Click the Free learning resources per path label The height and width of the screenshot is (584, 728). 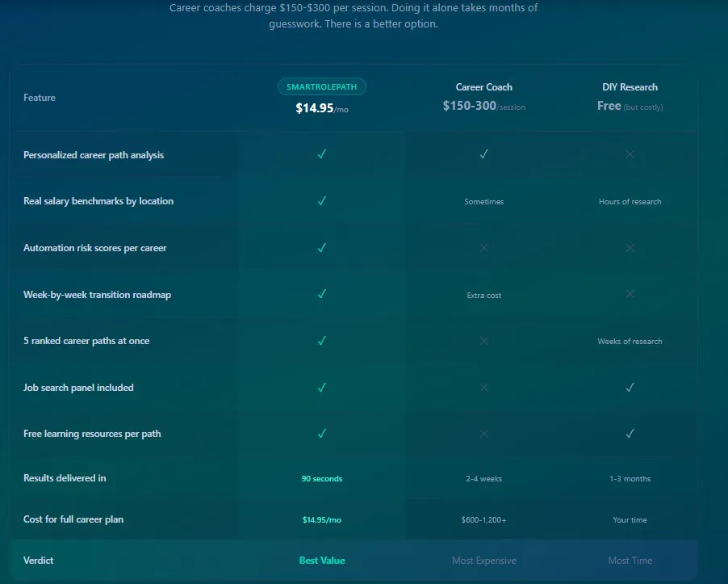(x=92, y=434)
